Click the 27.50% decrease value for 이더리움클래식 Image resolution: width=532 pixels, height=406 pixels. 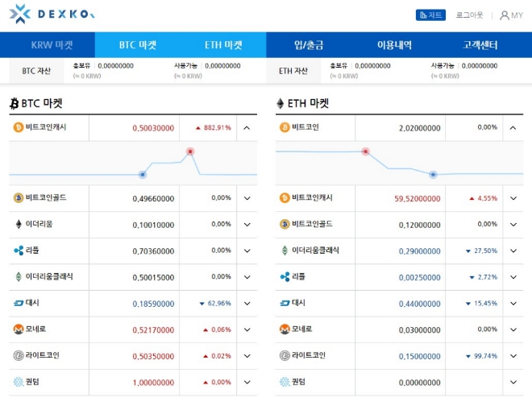click(x=485, y=251)
